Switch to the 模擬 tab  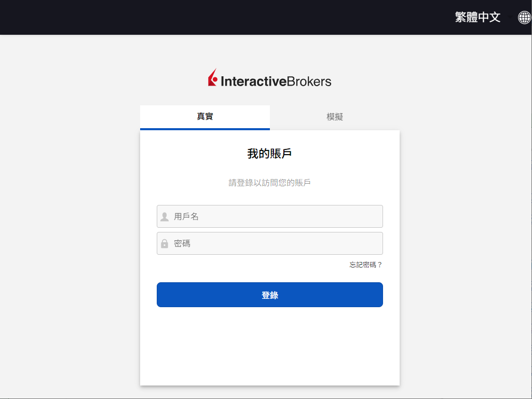click(335, 117)
